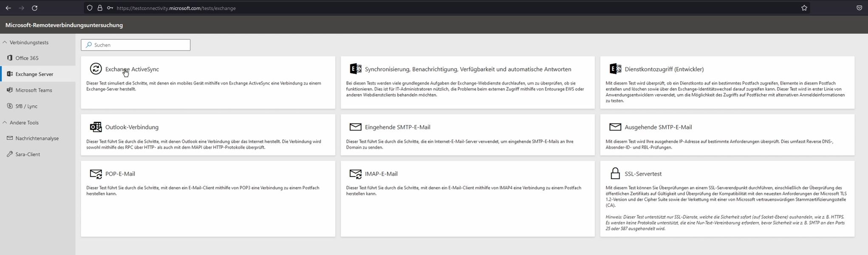The height and width of the screenshot is (255, 868).
Task: Click the Synchronisierung card description text
Action: click(x=465, y=89)
